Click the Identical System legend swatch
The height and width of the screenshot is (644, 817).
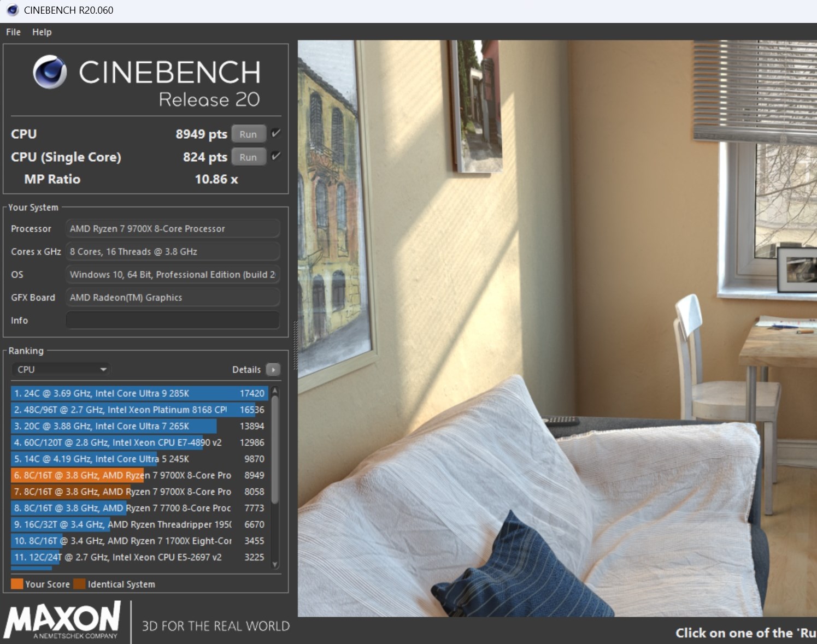point(79,584)
